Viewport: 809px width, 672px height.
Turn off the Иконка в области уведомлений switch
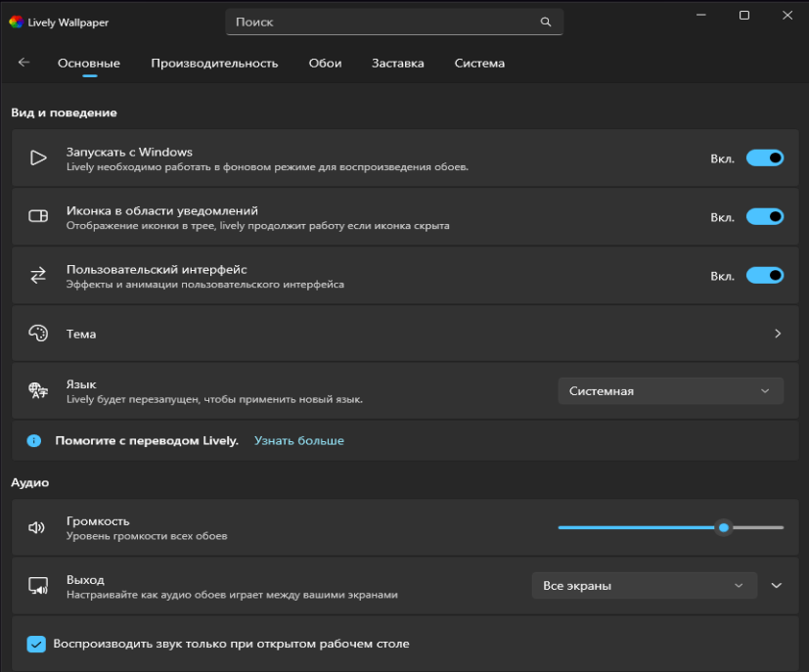pyautogui.click(x=765, y=216)
